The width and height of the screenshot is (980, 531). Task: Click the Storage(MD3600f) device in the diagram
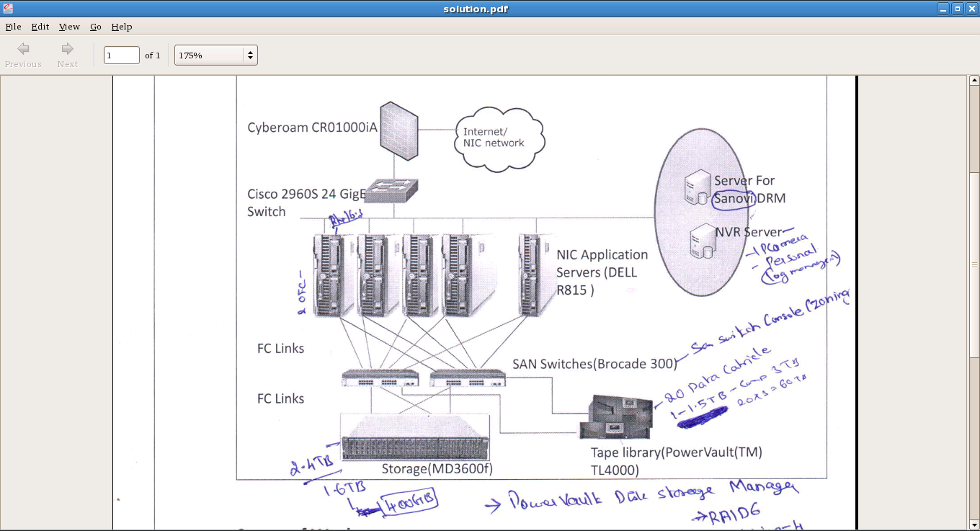click(414, 439)
